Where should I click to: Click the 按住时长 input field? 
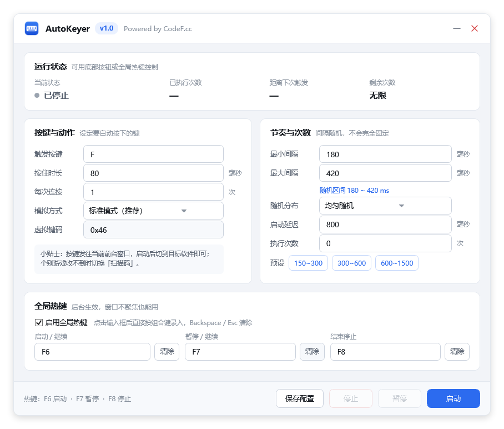153,173
